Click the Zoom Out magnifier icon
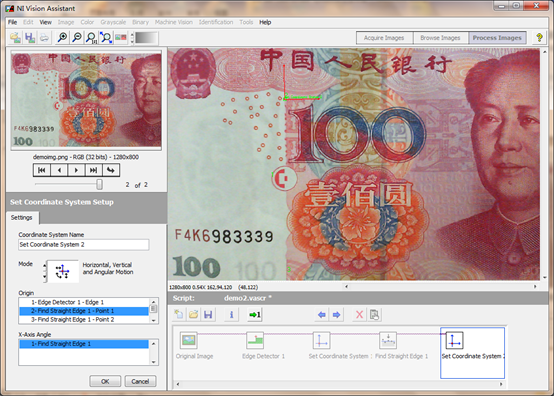The height and width of the screenshot is (396, 554). click(77, 37)
